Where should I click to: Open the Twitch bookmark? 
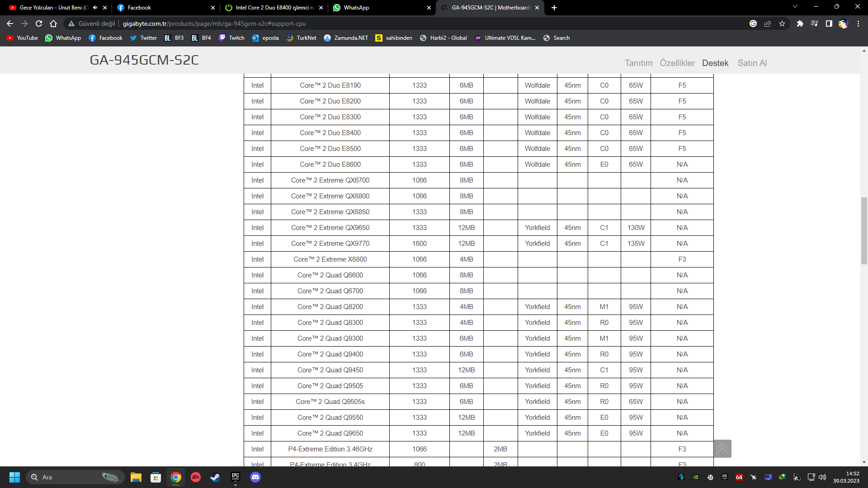[231, 38]
